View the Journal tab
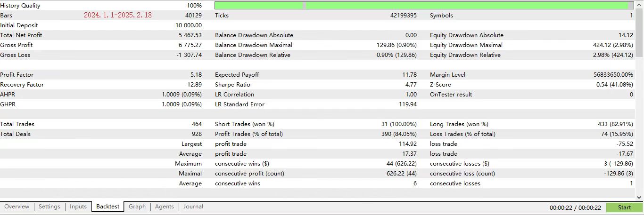644x215 pixels. pos(193,207)
